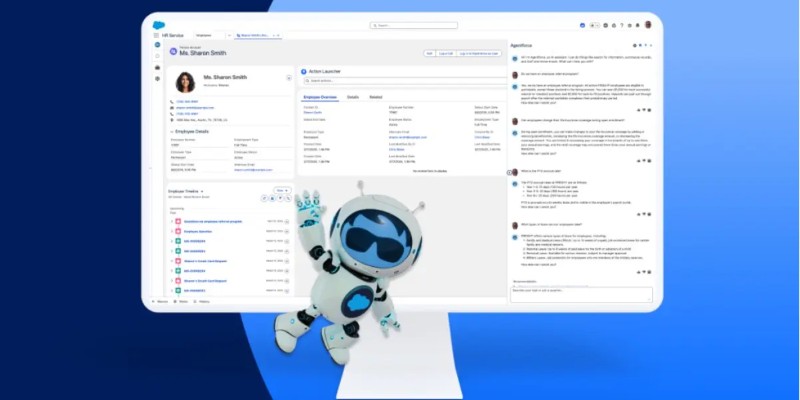
Task: Open the Employees navigation dropdown
Action: pos(230,36)
